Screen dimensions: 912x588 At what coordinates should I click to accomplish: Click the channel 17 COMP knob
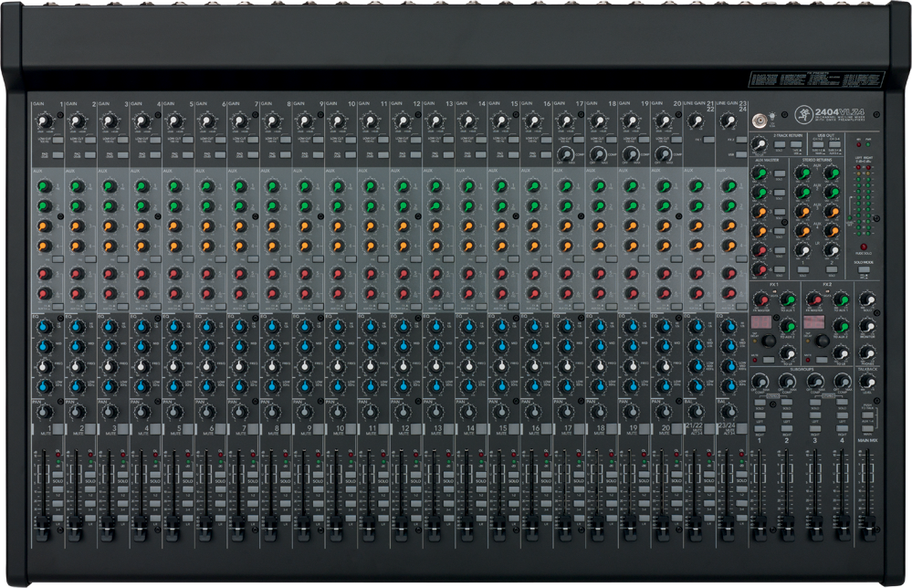pos(566,153)
